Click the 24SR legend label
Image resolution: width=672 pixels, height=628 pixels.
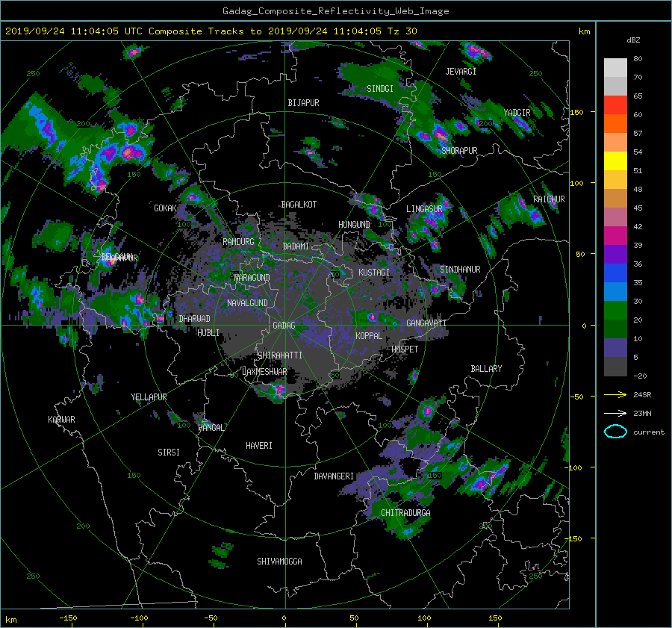642,395
